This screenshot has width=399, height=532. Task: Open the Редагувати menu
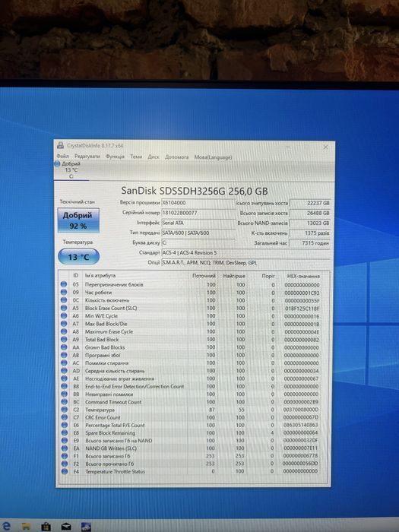(x=87, y=157)
